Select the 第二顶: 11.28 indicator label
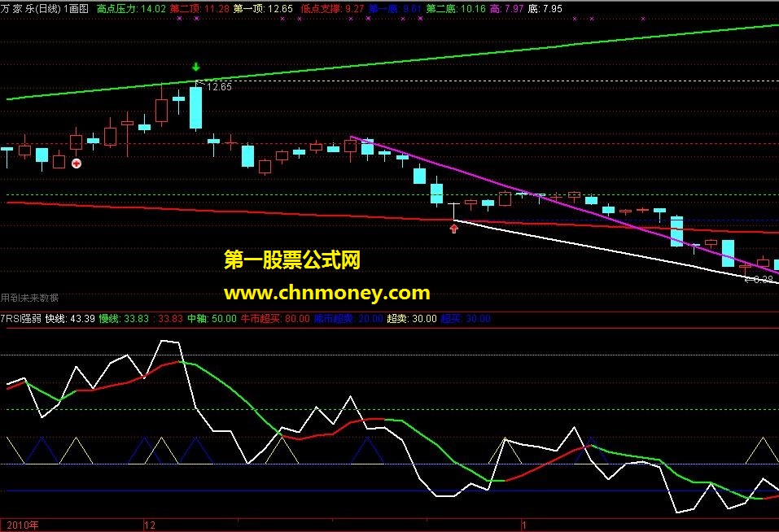Image resolution: width=779 pixels, height=532 pixels. [199, 8]
